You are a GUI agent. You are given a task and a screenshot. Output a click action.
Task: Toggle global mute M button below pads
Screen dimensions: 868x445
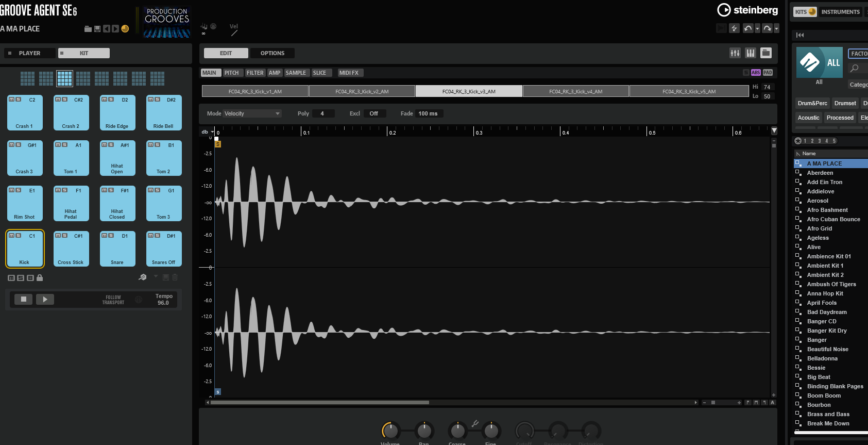11,278
